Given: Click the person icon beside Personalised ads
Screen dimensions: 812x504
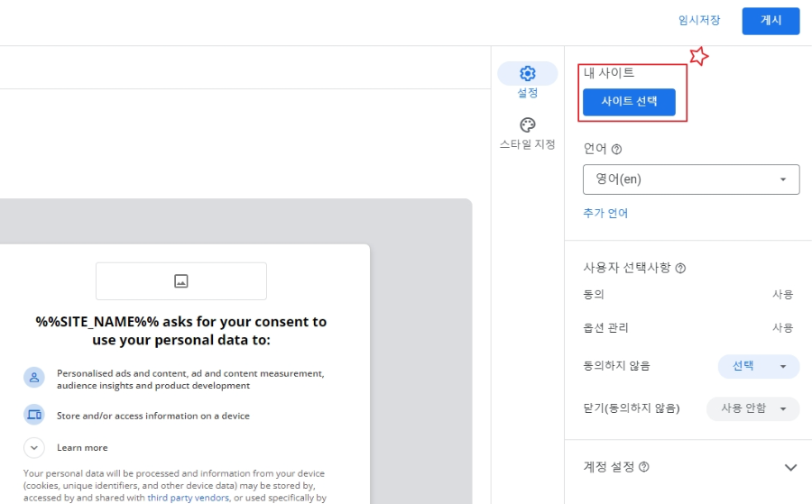Looking at the screenshot, I should click(x=34, y=377).
